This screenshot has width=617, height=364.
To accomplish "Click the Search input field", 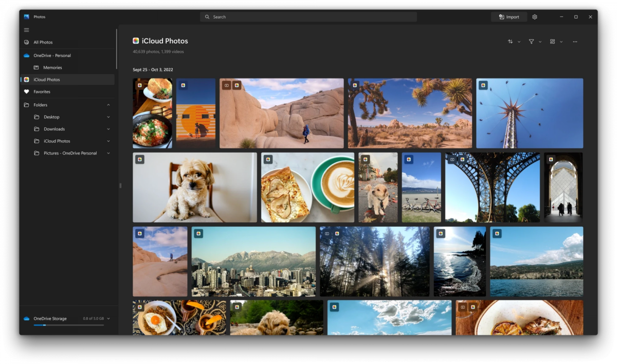I will tap(308, 17).
